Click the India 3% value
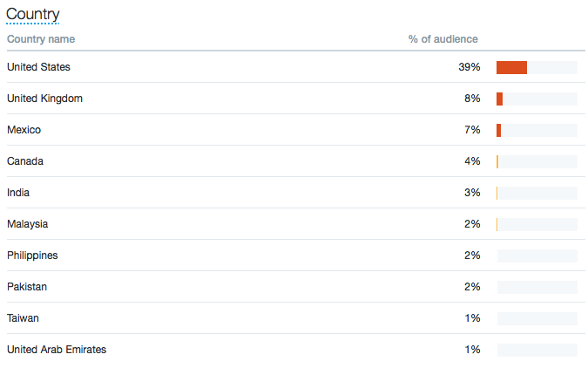This screenshot has height=368, width=588. point(472,193)
